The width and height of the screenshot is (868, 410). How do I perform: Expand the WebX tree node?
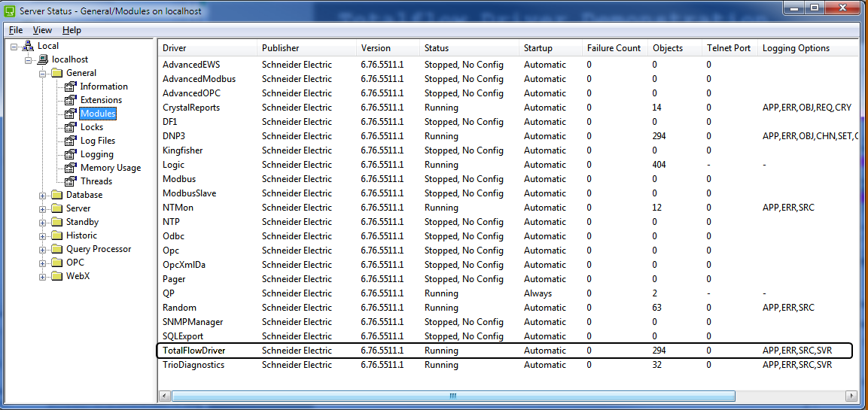tap(43, 276)
